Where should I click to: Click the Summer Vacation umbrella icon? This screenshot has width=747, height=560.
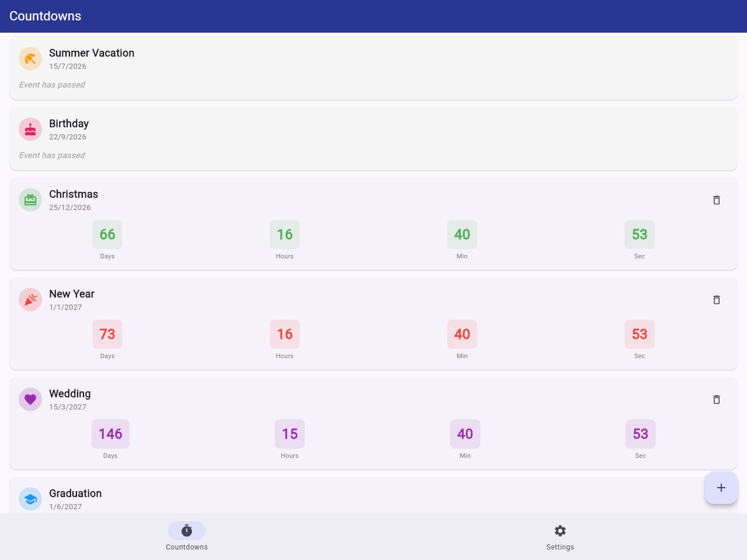30,59
